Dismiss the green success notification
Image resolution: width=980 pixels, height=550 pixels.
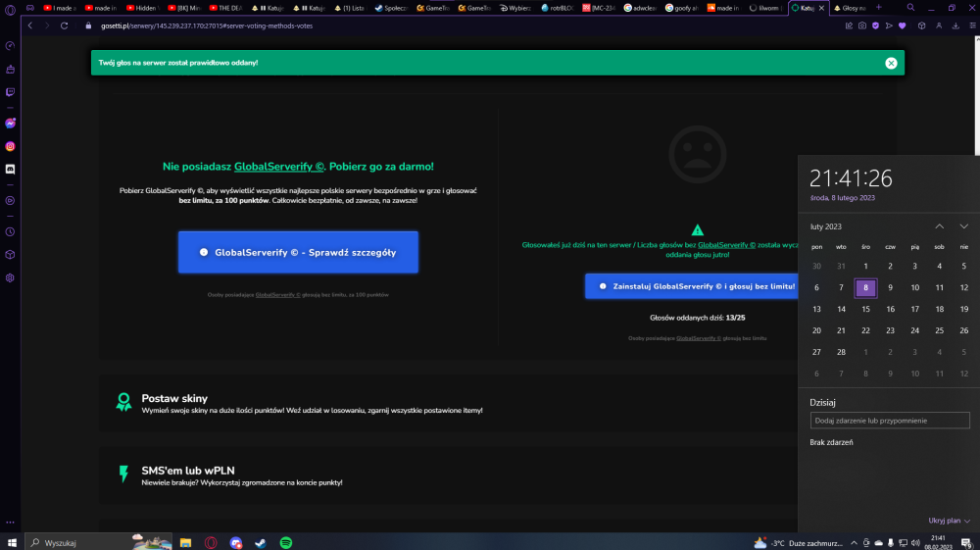[891, 63]
